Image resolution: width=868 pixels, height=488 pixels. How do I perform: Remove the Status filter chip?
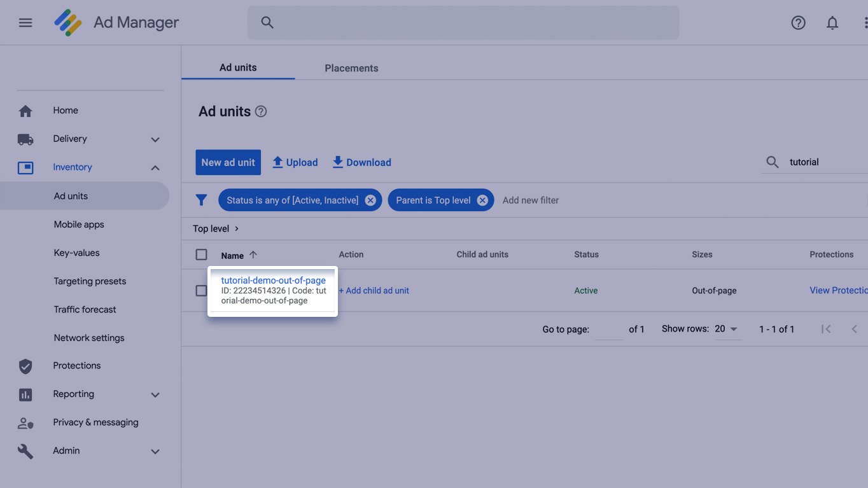click(x=370, y=200)
